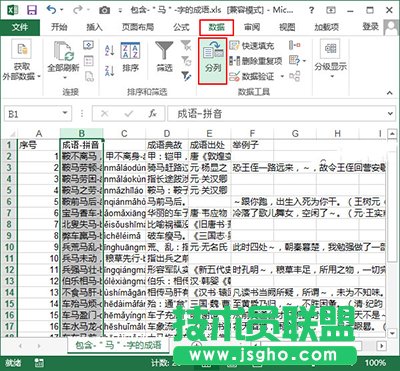Switch to the Page Layout (页面布局) tab
Image resolution: width=400 pixels, height=371 pixels.
pos(138,27)
